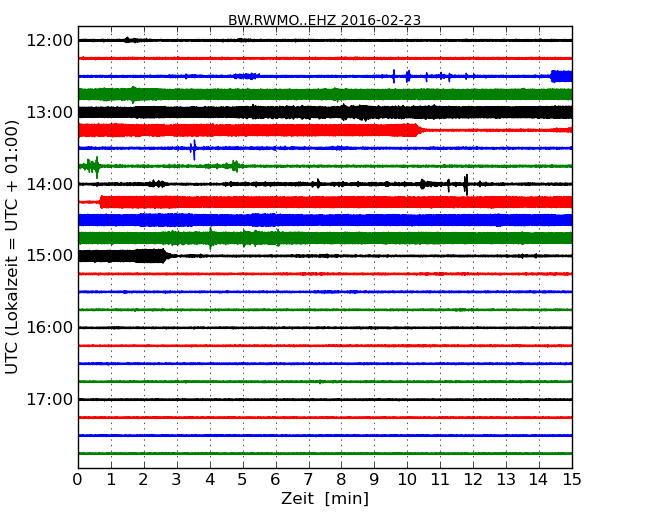
Task: Click x-axis tick label 13
Action: coord(506,480)
